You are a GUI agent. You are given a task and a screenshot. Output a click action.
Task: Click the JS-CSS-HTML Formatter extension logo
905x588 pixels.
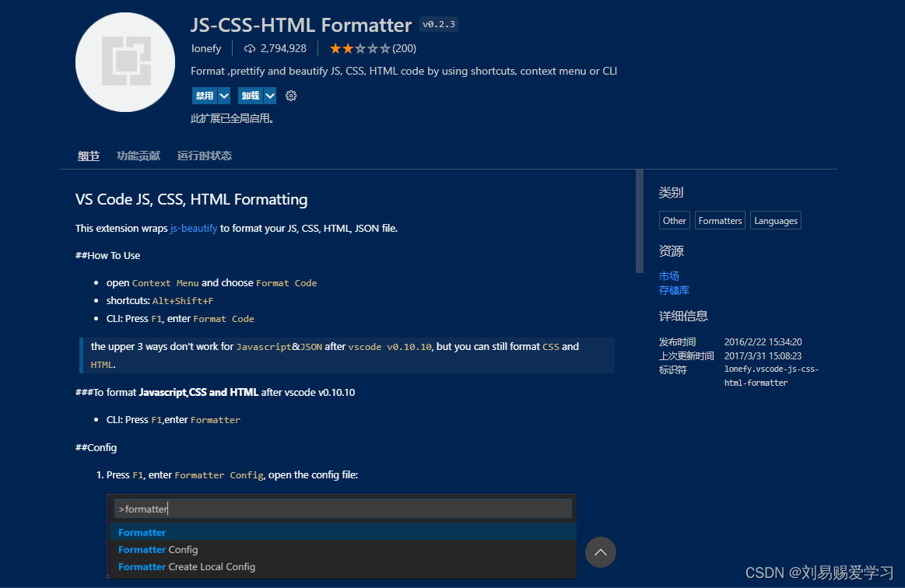point(125,61)
